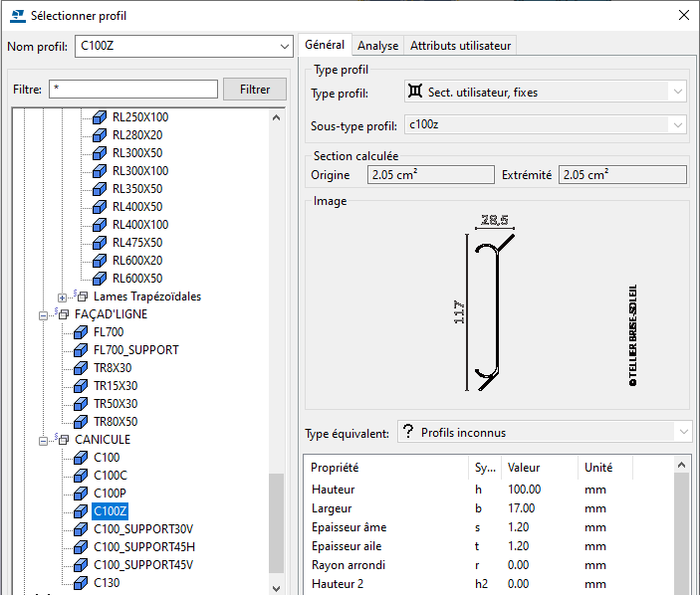700x595 pixels.
Task: Click the profile icon next to C100P
Action: pos(81,494)
